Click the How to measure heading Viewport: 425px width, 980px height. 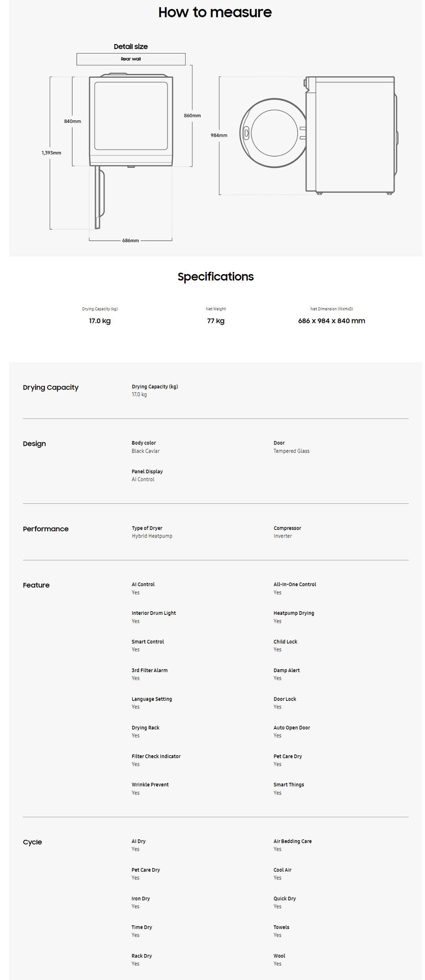point(215,12)
